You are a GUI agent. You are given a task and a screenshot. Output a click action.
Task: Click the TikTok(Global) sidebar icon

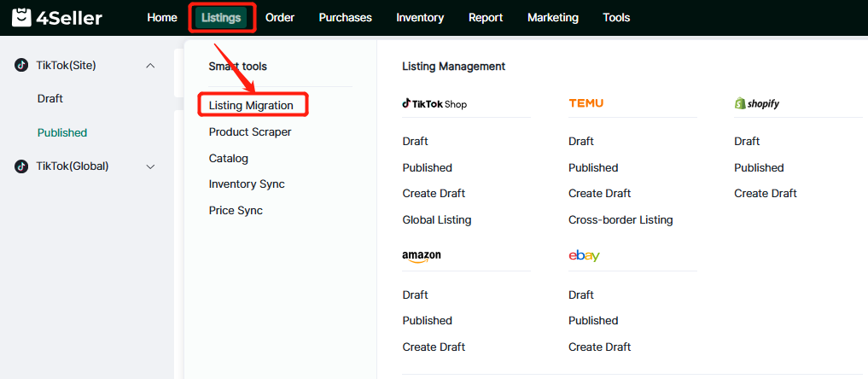tap(21, 166)
